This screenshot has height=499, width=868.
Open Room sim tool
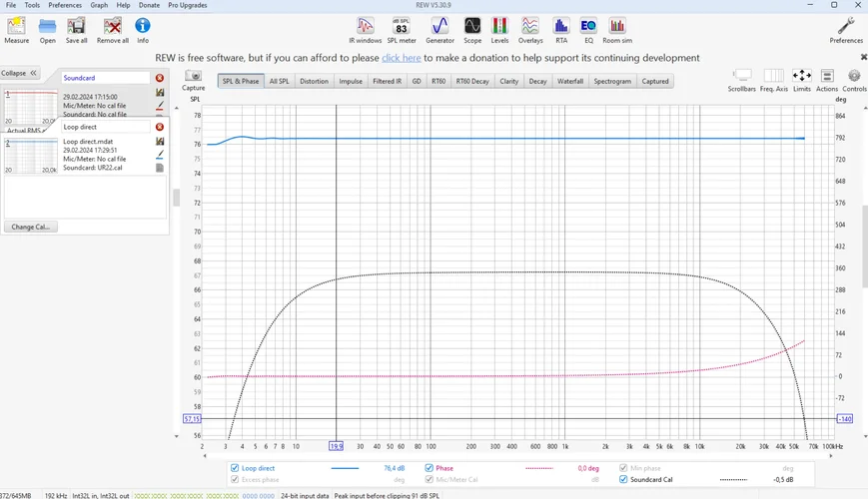point(617,30)
